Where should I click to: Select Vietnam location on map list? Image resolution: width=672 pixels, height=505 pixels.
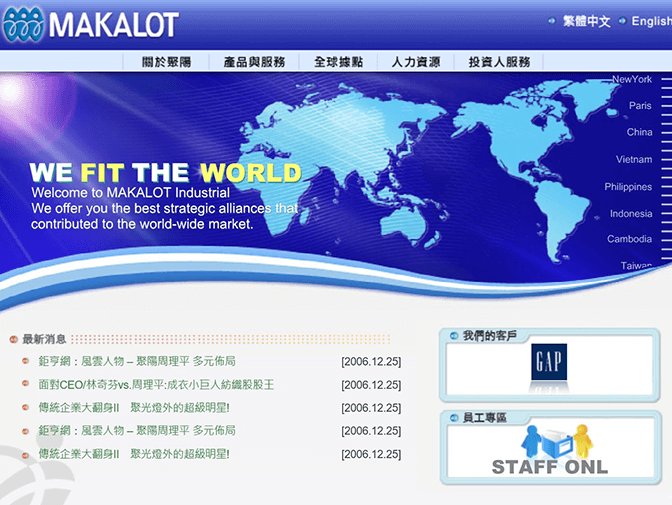pos(634,159)
